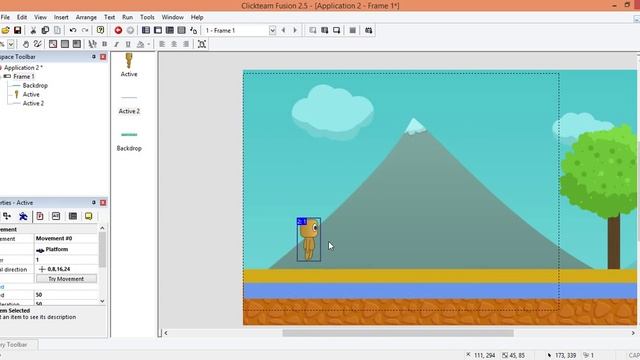Open the zoom percentage dropdown

(x=11, y=44)
